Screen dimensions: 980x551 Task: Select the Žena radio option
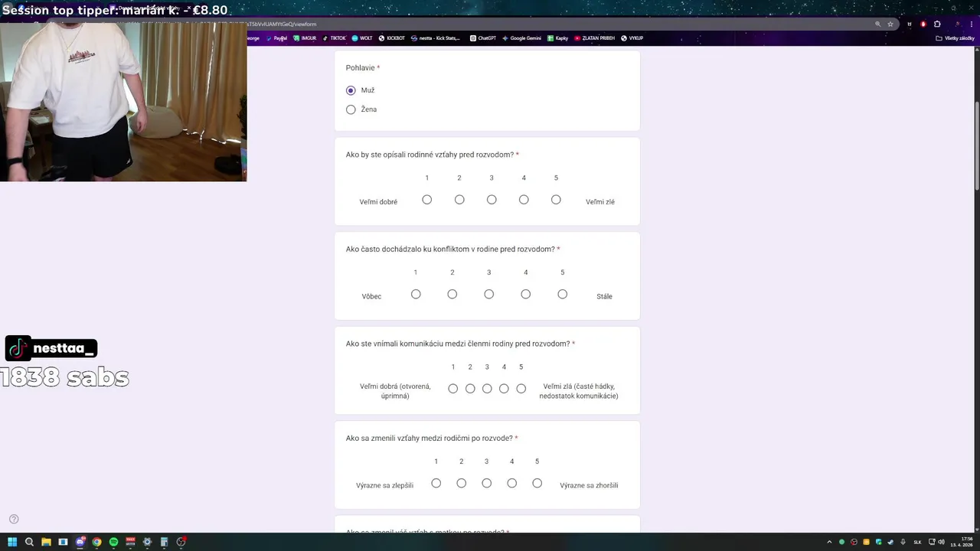click(x=351, y=109)
